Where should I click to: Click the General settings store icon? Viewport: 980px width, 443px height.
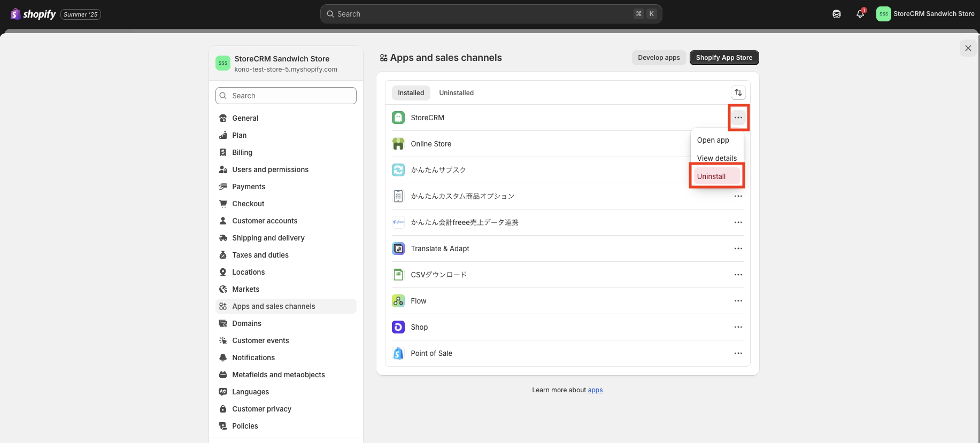coord(223,118)
